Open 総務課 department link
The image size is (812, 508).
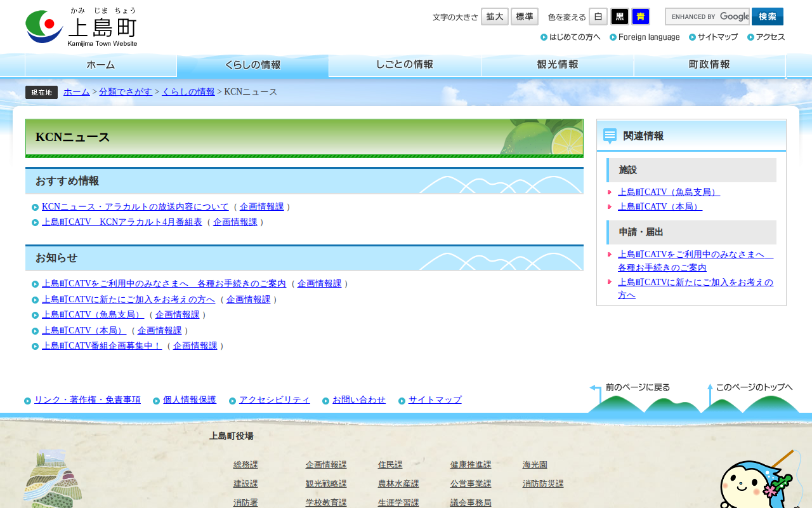pos(246,465)
